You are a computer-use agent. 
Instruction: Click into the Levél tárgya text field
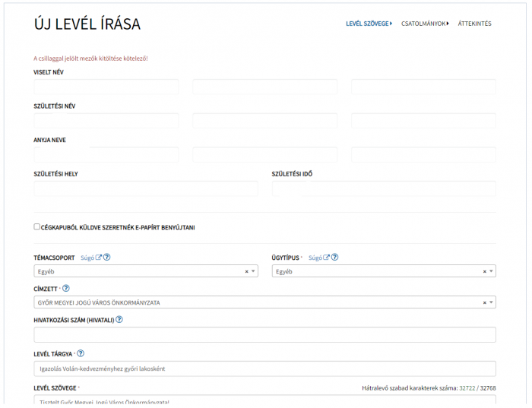coord(264,368)
